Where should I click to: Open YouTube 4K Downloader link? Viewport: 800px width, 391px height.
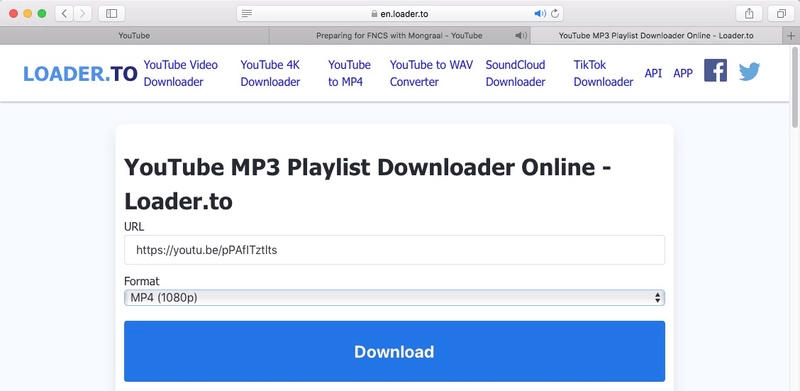point(270,73)
